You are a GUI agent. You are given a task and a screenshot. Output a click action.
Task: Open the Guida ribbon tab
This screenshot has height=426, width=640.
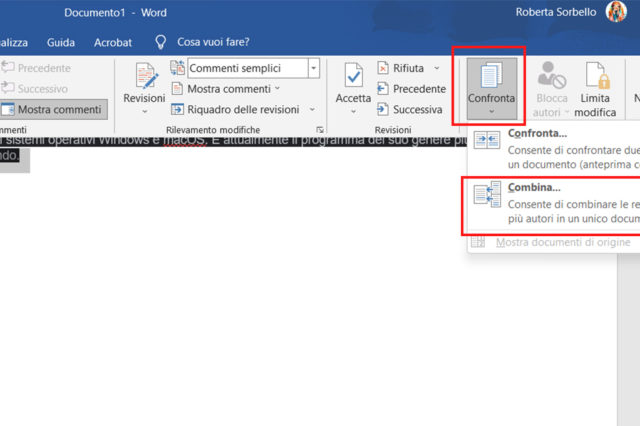[x=61, y=42]
